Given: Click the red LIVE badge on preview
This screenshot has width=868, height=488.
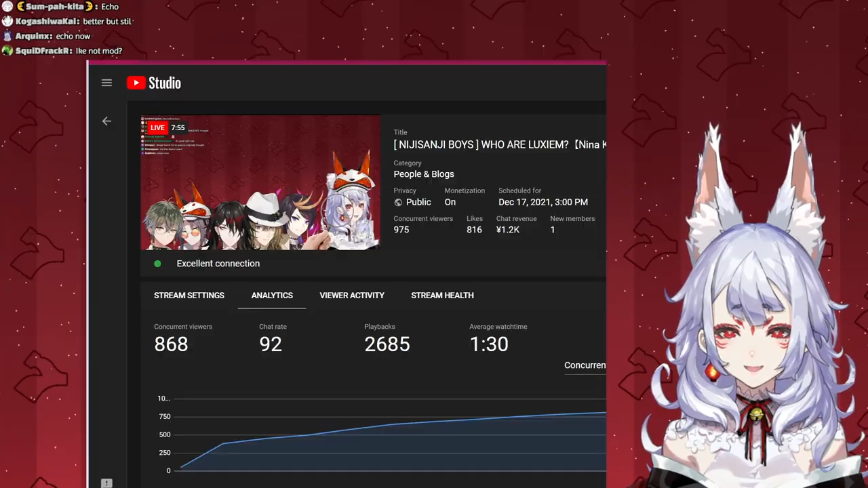Looking at the screenshot, I should (157, 127).
